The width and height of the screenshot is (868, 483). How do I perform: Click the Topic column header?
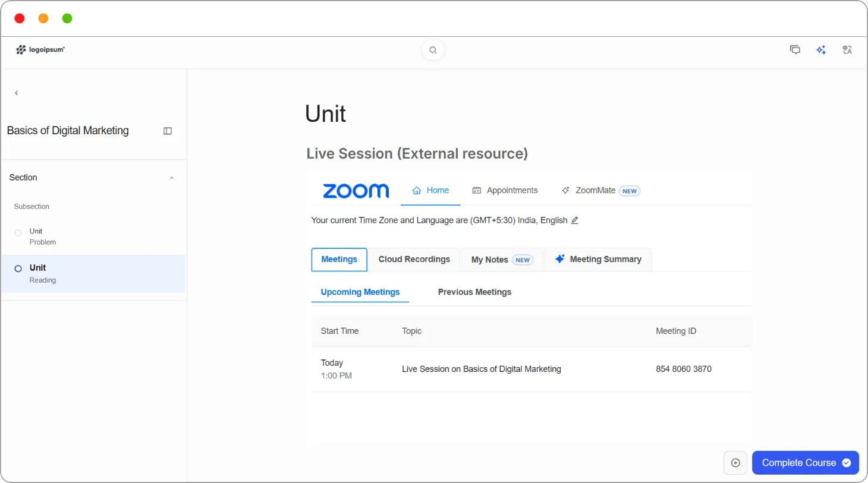(x=411, y=331)
